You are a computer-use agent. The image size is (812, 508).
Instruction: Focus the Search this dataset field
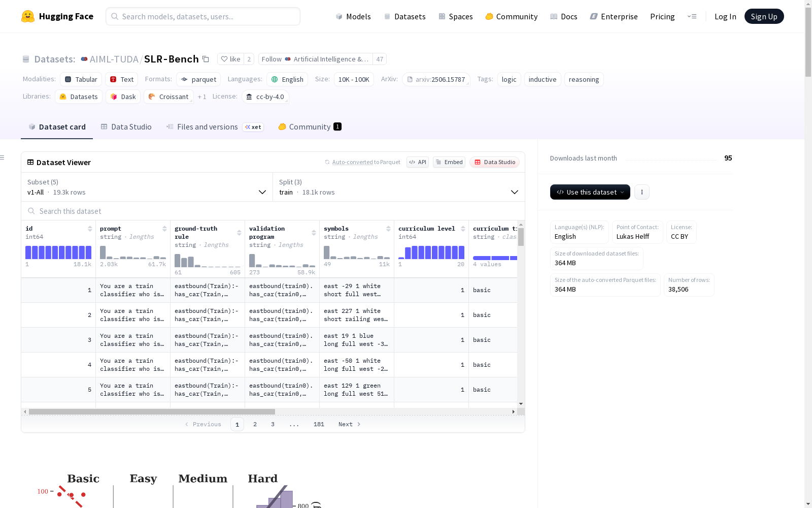point(273,211)
